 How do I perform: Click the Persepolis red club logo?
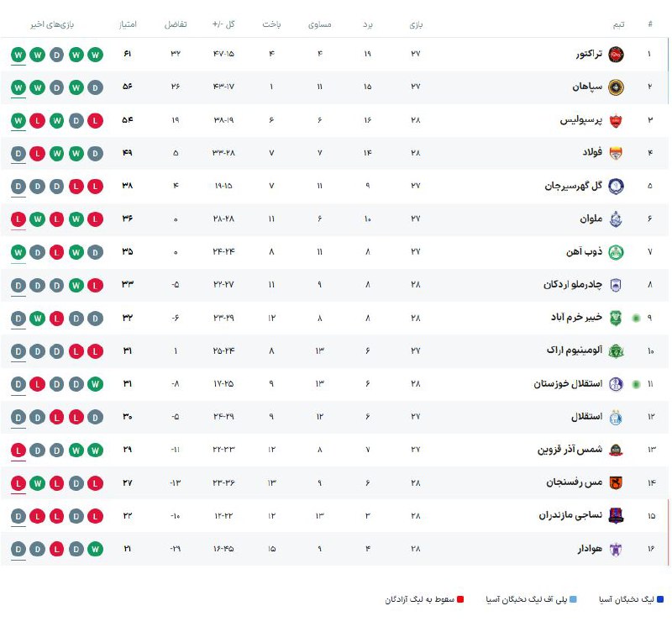(x=616, y=120)
